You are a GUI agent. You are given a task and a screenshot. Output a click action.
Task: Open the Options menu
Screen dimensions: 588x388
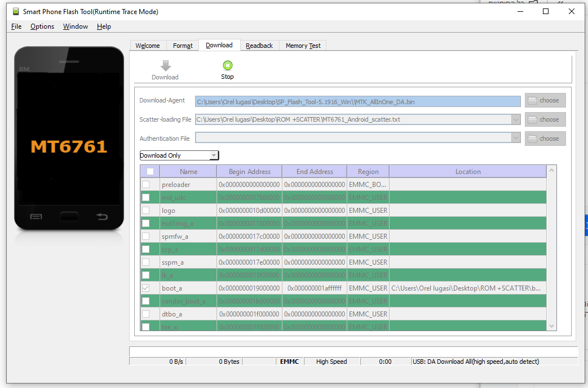[42, 26]
